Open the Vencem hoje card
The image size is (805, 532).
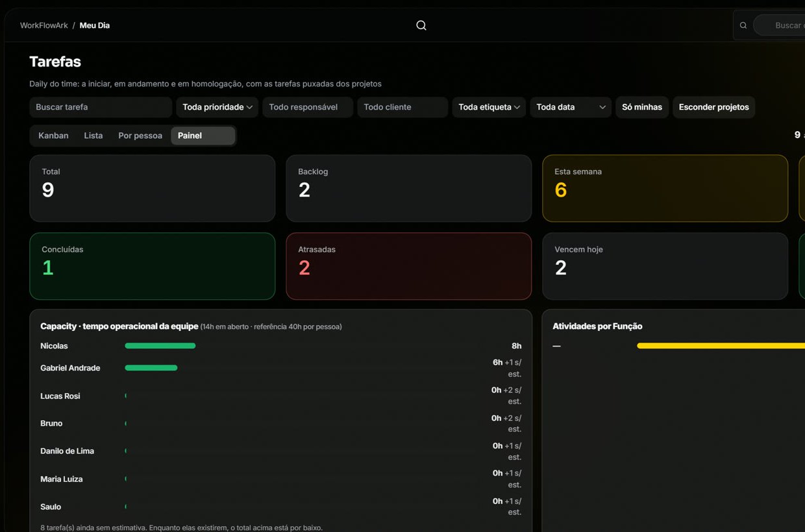tap(665, 266)
